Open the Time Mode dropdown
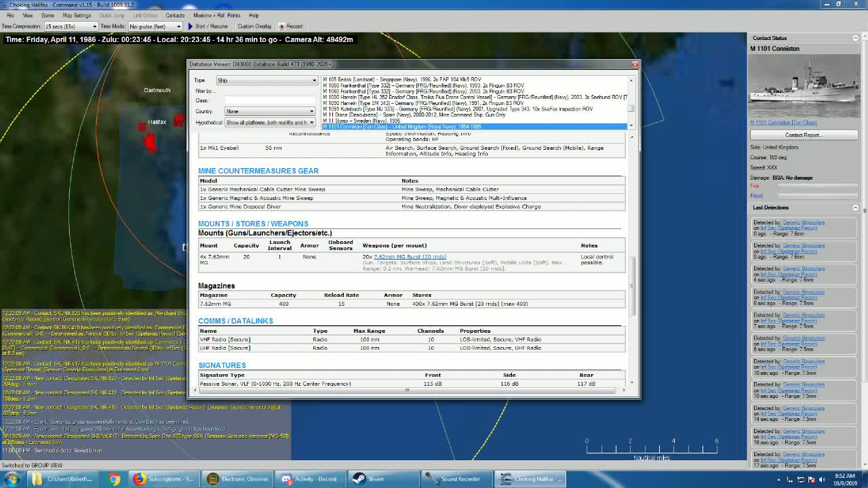 pyautogui.click(x=155, y=26)
